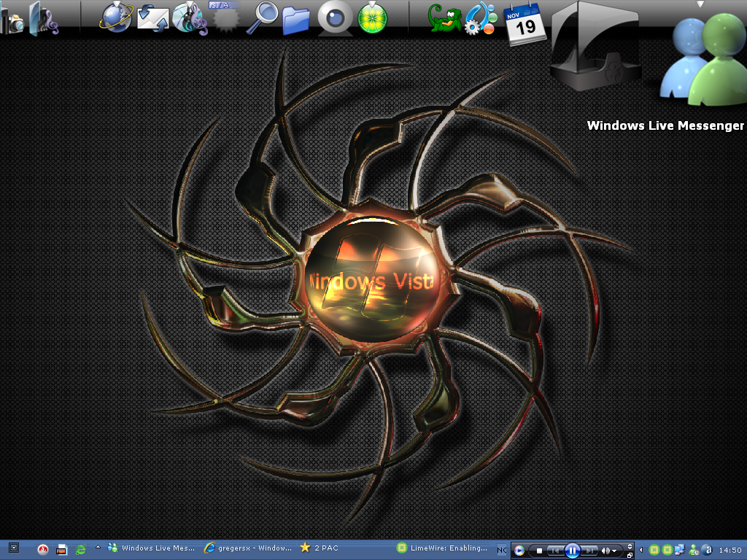Click the first LimeWire tray icon
747x560 pixels.
[654, 550]
